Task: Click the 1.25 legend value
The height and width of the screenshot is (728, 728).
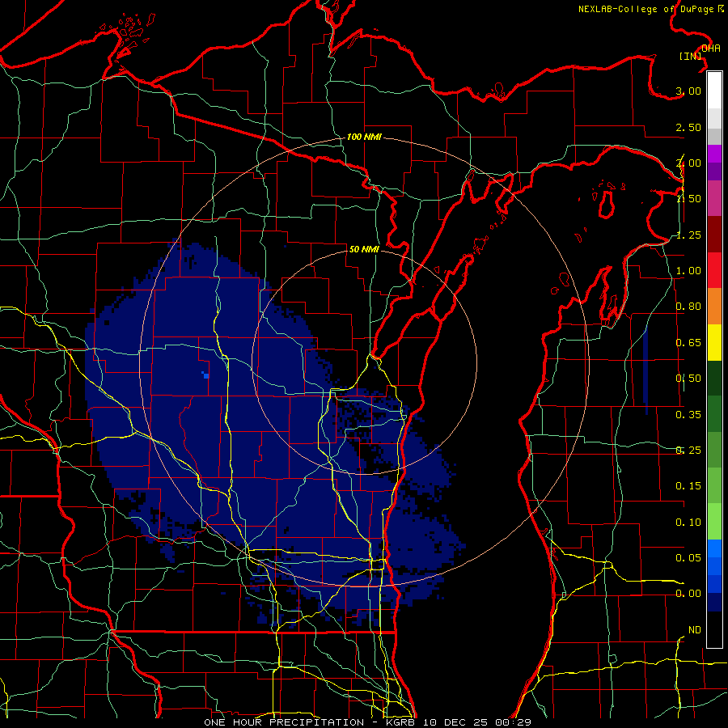Action: tap(688, 235)
